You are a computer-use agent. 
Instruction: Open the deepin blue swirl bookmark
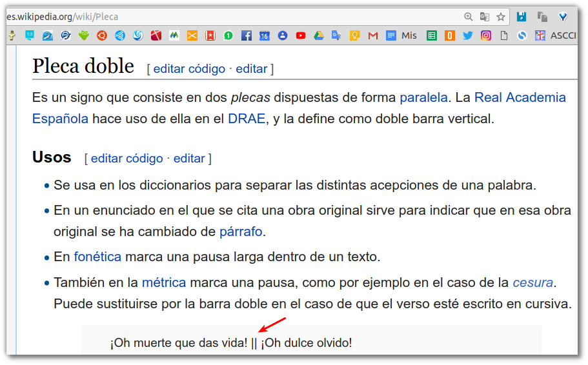[138, 35]
